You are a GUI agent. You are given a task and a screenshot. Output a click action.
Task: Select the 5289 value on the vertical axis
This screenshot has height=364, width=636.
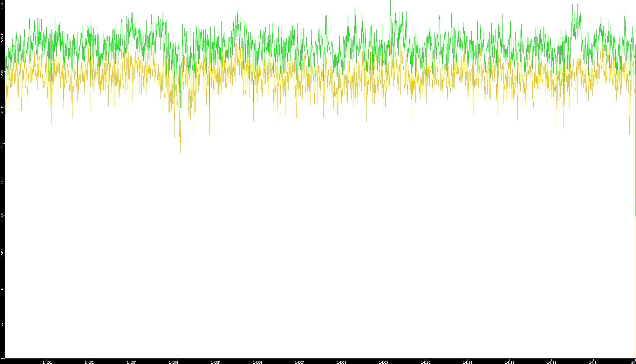pos(2,74)
